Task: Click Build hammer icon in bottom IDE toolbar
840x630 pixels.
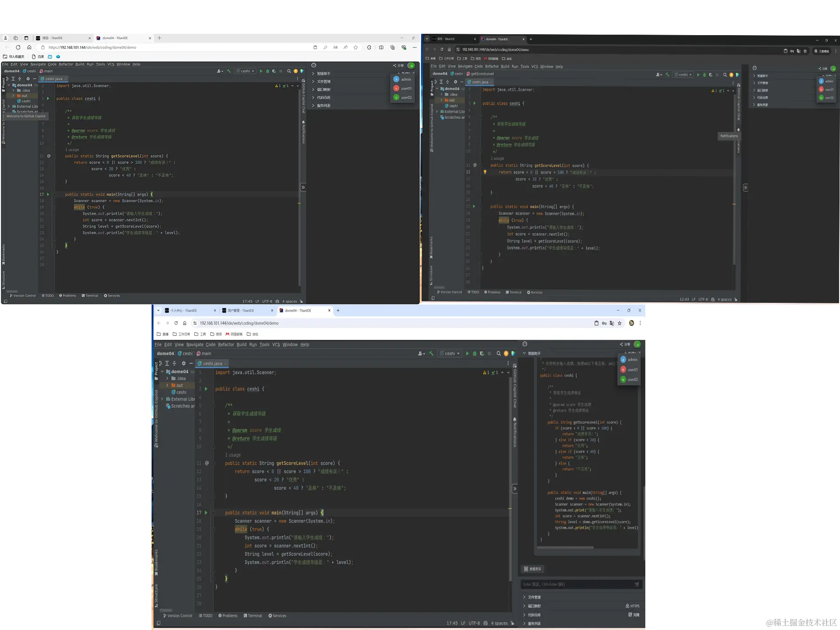Action: (x=431, y=353)
